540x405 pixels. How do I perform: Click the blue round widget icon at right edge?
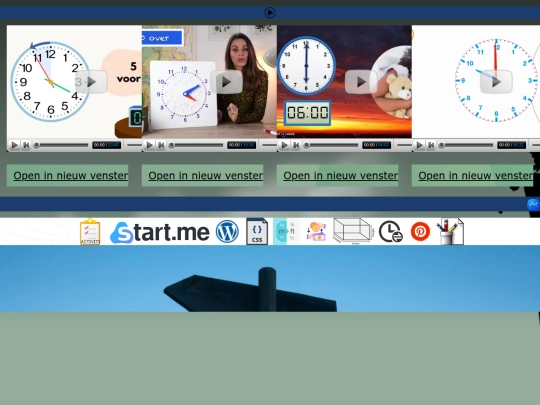click(x=533, y=204)
